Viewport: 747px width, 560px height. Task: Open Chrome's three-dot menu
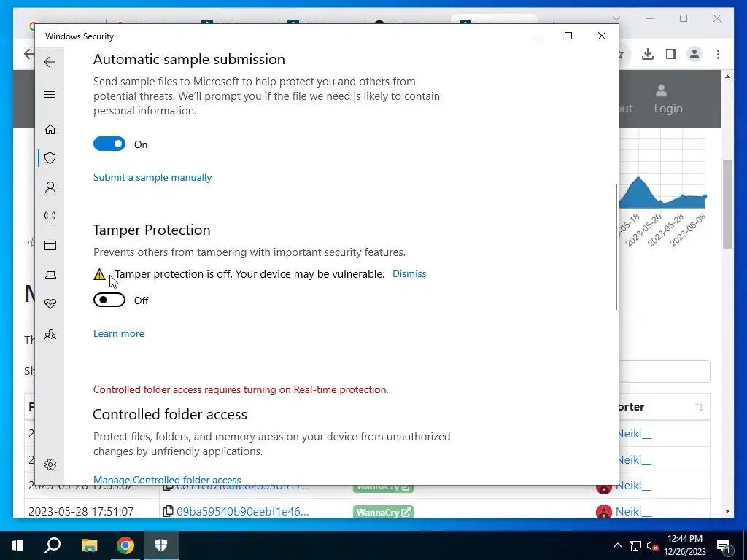pos(718,54)
